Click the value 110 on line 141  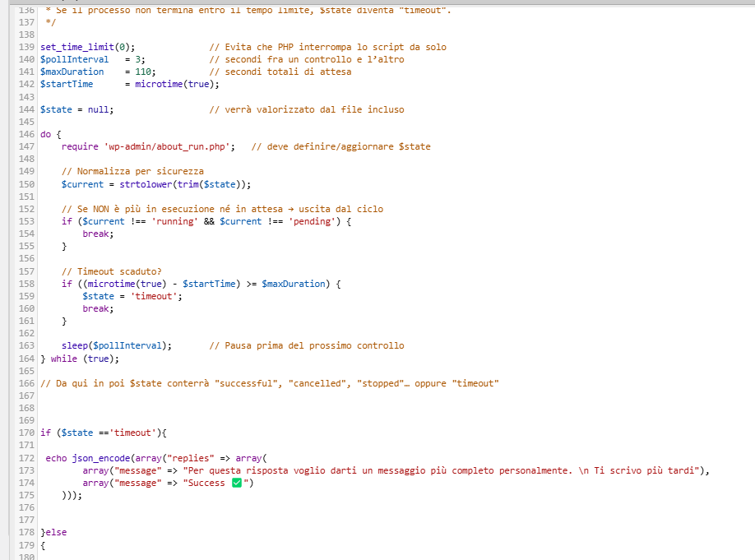(143, 72)
